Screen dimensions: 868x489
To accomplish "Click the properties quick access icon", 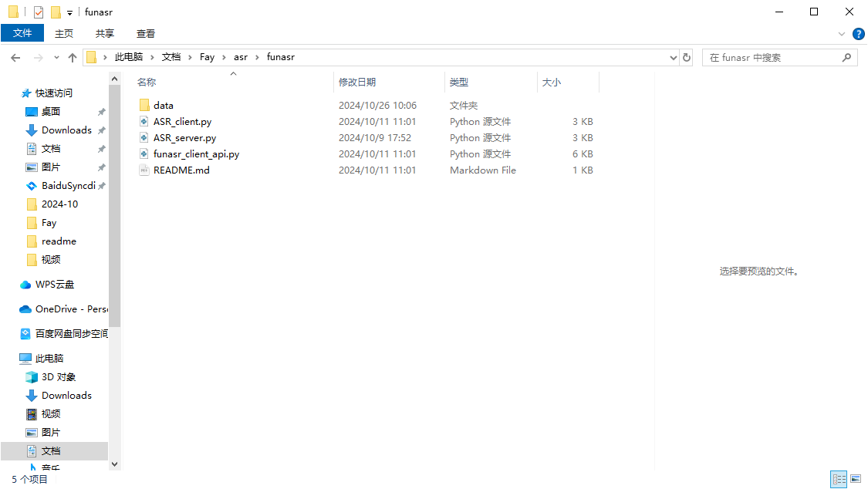I will pyautogui.click(x=39, y=12).
